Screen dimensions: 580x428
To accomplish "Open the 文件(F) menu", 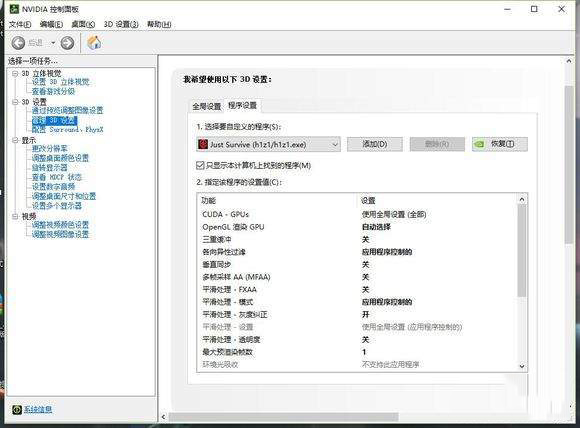I will pyautogui.click(x=20, y=24).
